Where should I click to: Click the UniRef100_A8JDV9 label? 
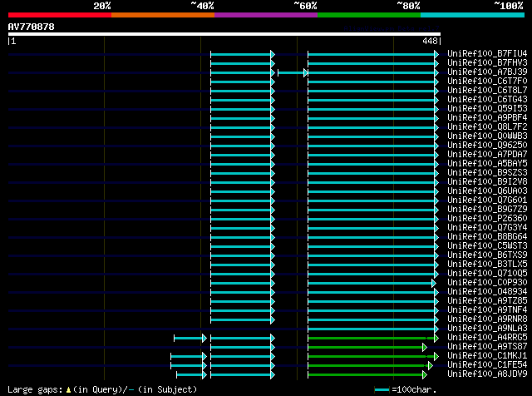pyautogui.click(x=487, y=374)
